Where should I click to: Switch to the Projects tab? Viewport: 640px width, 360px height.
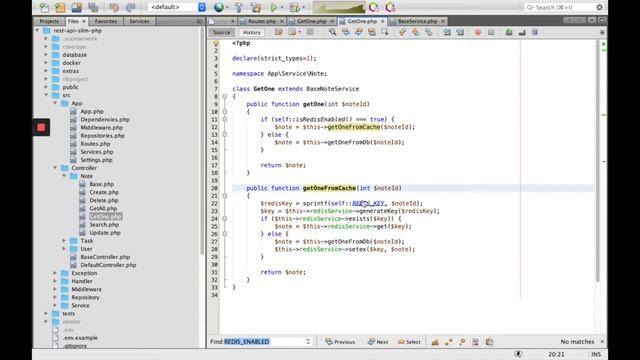click(x=49, y=21)
